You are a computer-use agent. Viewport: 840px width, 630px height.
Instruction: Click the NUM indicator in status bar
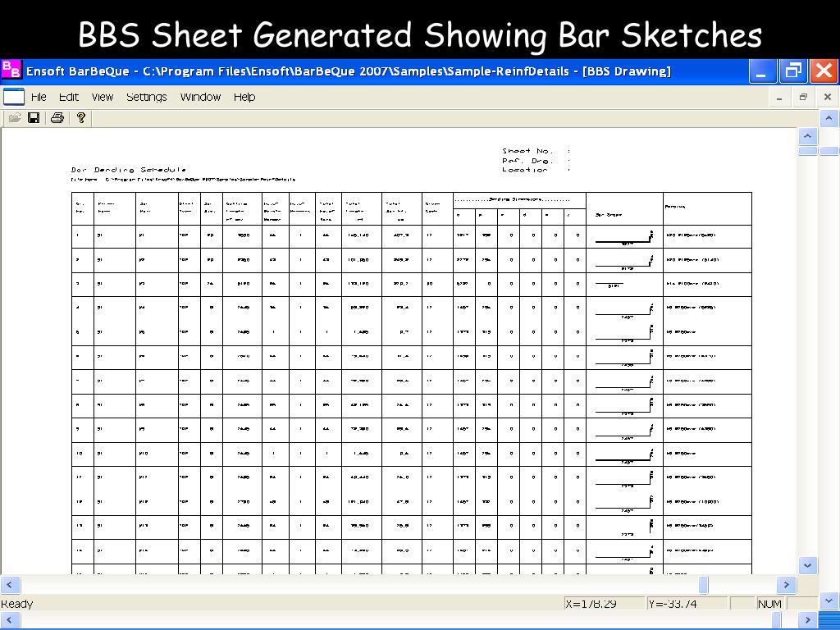coord(769,604)
